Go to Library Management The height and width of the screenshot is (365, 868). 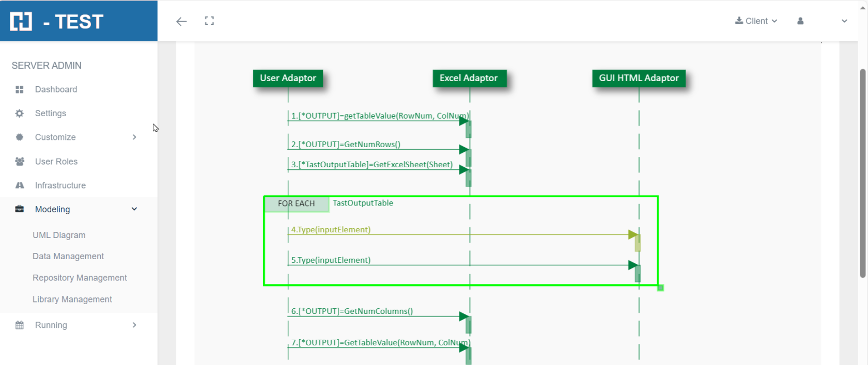tap(72, 299)
